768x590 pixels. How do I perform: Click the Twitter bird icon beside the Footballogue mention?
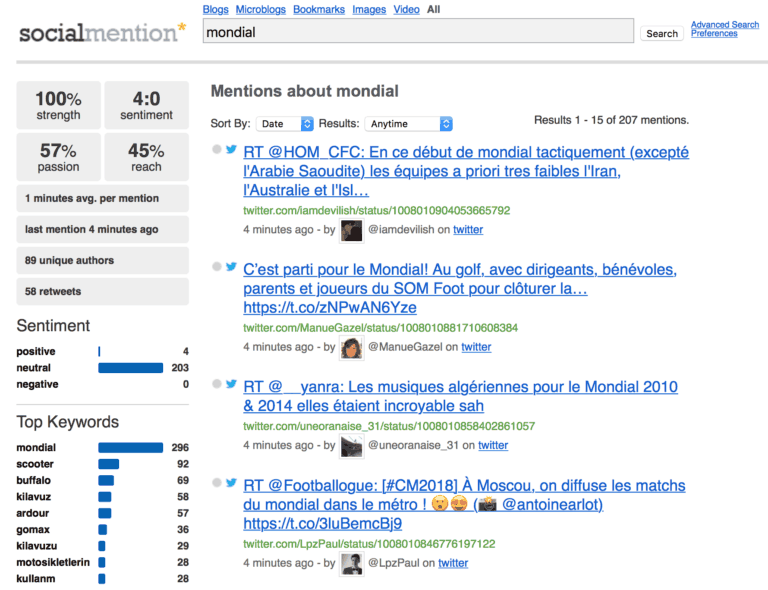[x=231, y=483]
